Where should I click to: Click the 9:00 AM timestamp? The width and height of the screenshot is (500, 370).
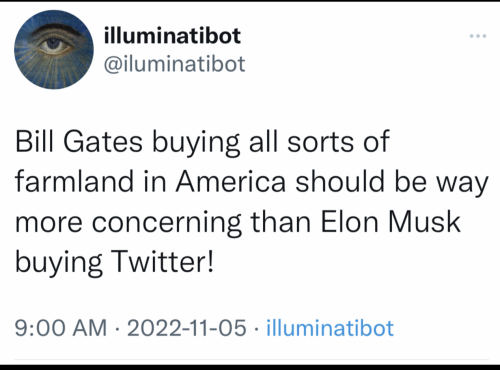tap(61, 328)
